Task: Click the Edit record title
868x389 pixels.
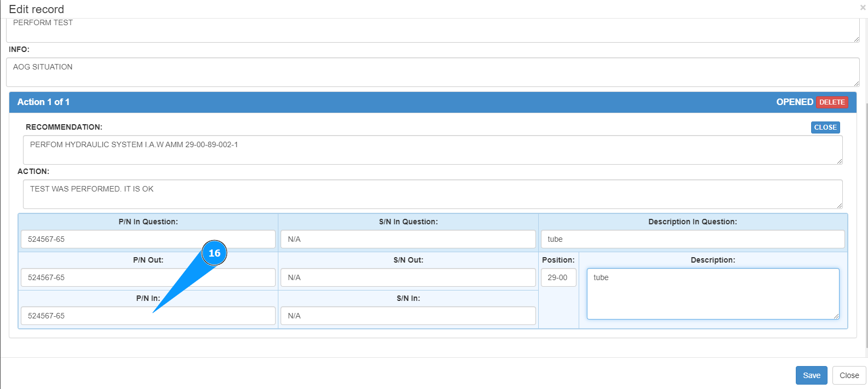Action: tap(37, 9)
